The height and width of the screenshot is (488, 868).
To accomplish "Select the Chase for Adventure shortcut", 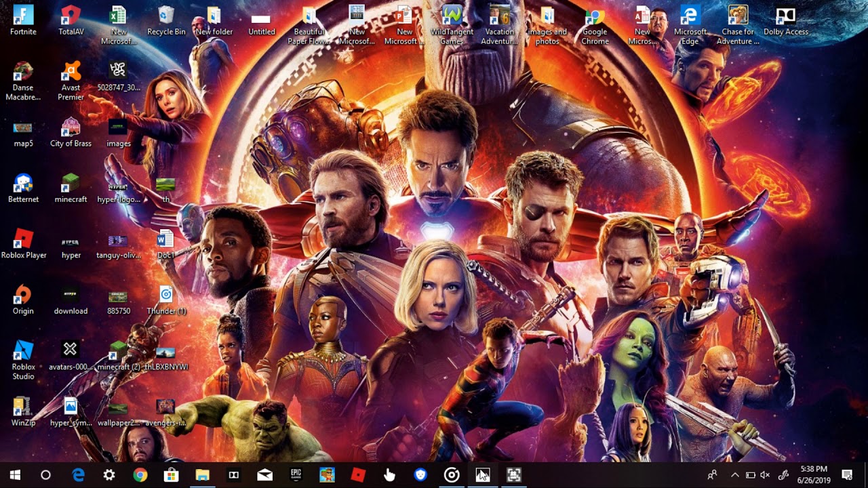I will tap(738, 25).
